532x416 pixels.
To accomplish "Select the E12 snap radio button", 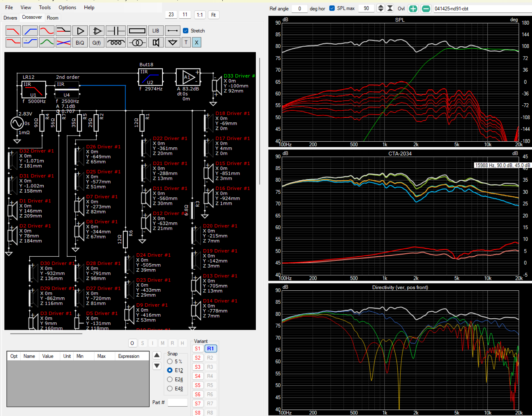I will coord(170,370).
